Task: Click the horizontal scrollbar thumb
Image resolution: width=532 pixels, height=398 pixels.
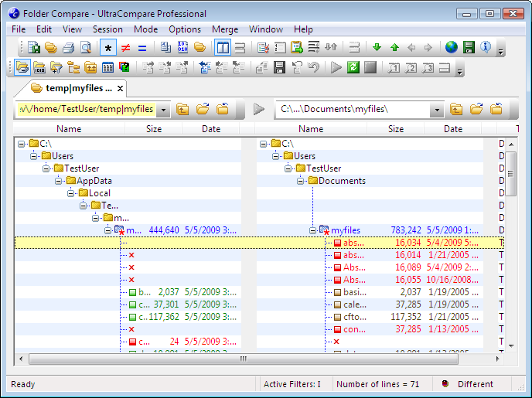Action: coord(244,359)
